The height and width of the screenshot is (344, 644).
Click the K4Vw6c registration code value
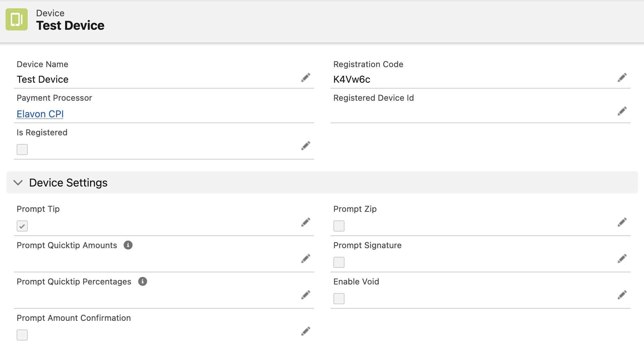click(x=352, y=79)
